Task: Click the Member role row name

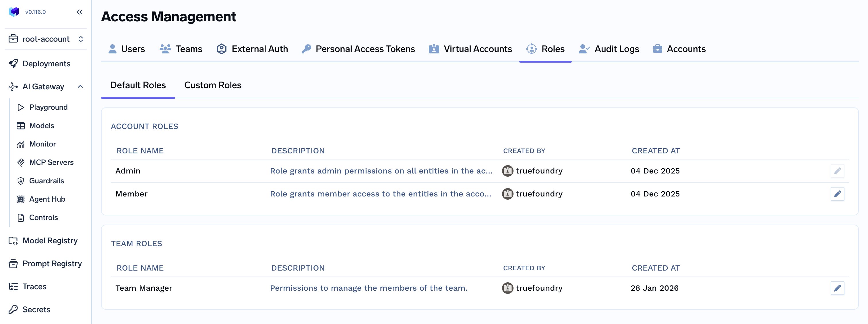Action: pos(131,194)
